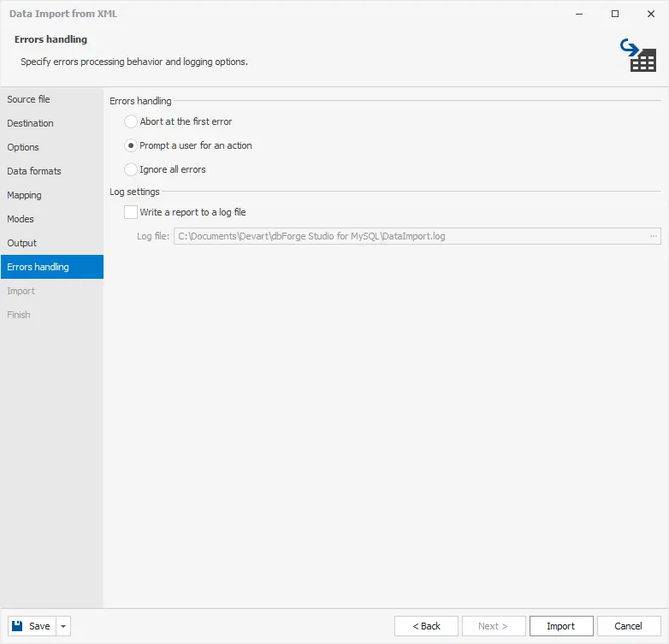Open the Save button dropdown arrow
This screenshot has height=644, width=669.
pos(64,626)
